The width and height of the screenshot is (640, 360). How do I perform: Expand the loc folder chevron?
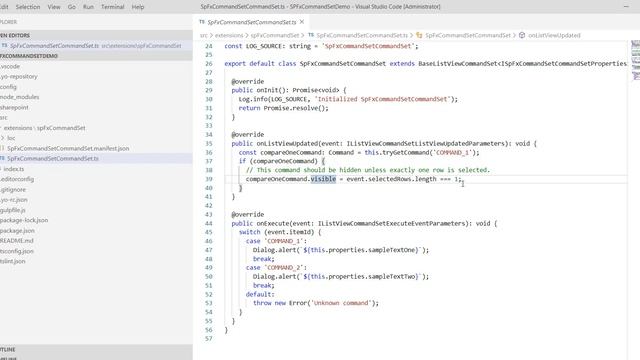point(3,138)
